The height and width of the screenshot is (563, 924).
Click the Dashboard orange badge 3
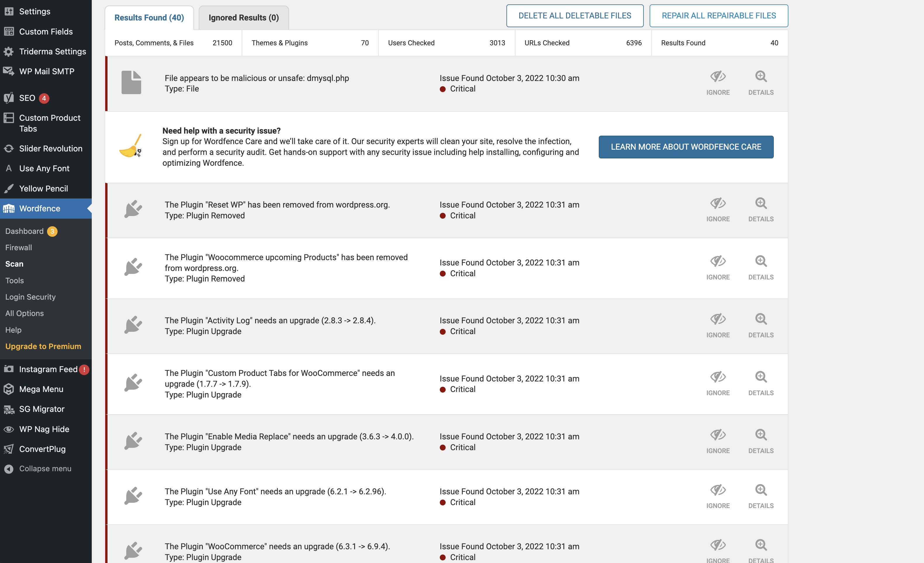tap(52, 232)
